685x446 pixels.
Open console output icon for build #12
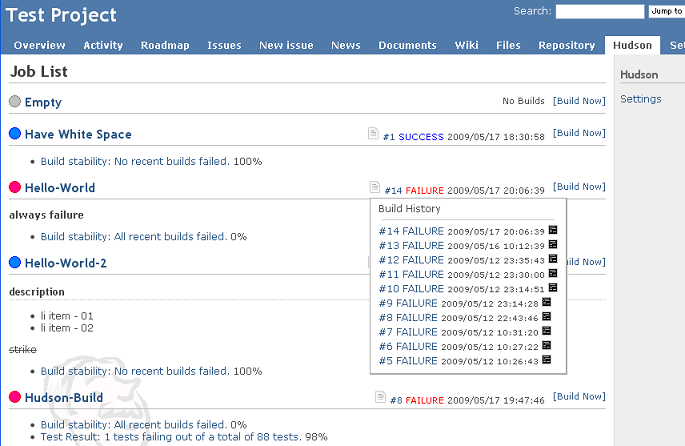point(553,259)
